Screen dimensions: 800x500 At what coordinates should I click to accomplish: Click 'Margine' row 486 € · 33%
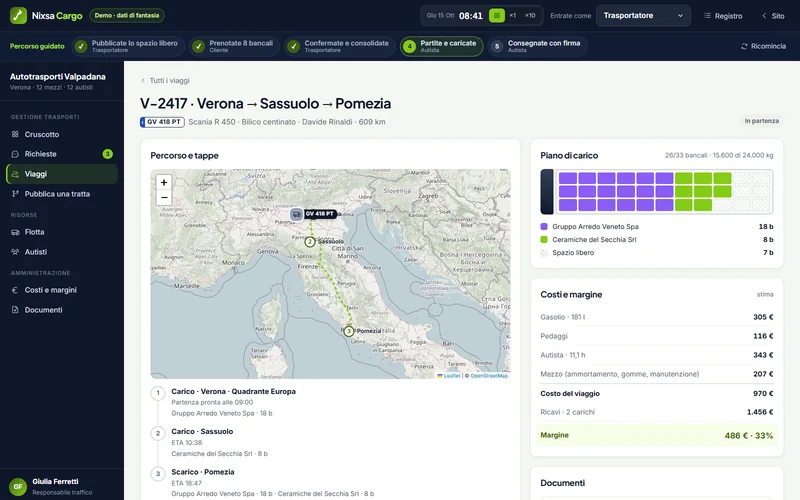tap(657, 435)
